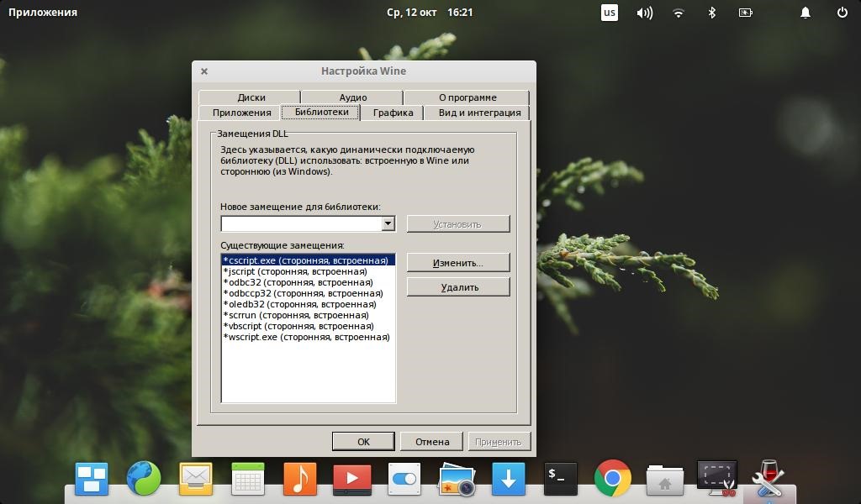The height and width of the screenshot is (504, 861).
Task: Select the *oledb32 override entry
Action: tap(308, 304)
